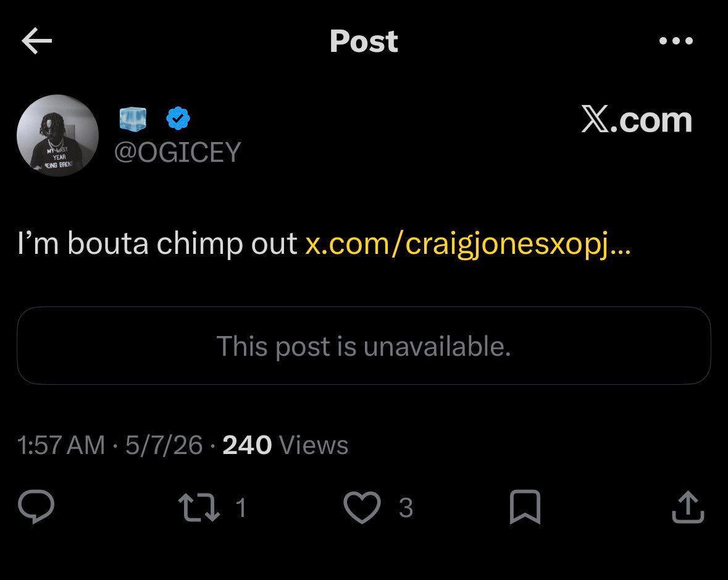This screenshot has width=728, height=580.
Task: Tap the 'This post is unavailable' box
Action: click(364, 346)
